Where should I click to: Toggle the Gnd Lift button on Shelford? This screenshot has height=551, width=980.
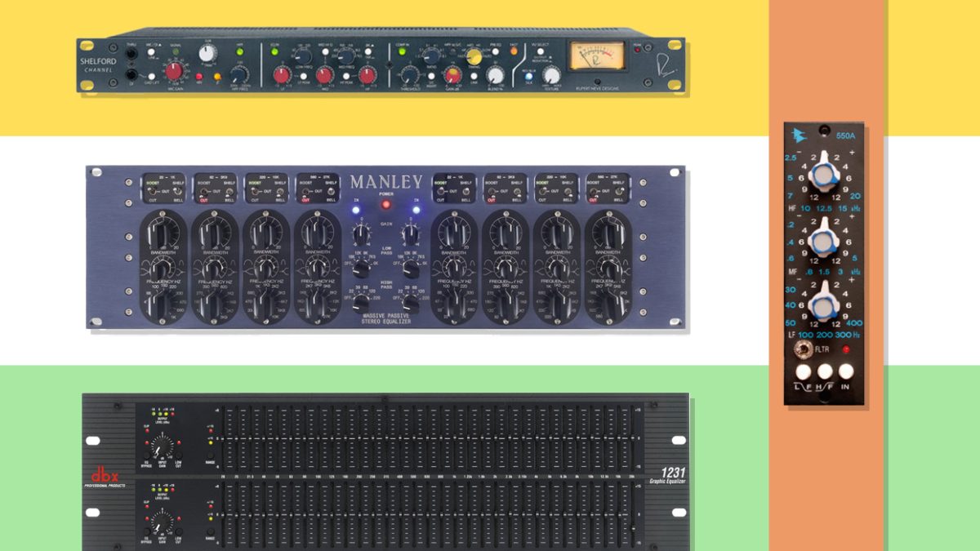point(152,76)
